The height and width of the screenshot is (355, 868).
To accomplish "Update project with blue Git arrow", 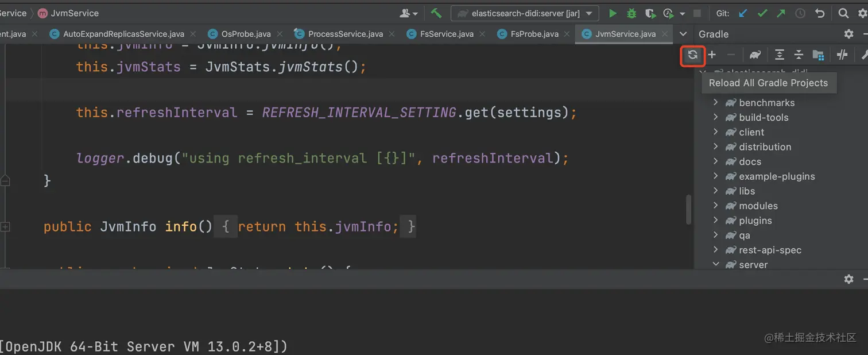I will pos(743,13).
